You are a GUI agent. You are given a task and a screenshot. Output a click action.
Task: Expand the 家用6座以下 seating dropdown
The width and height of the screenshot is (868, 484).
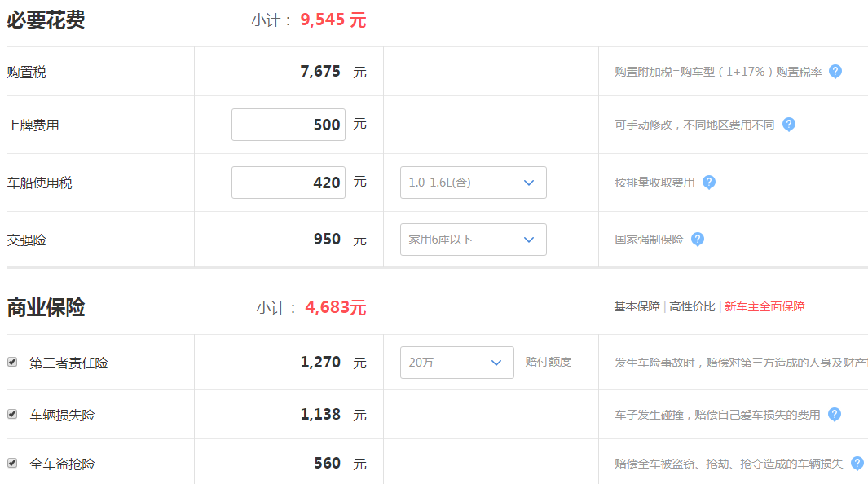point(474,240)
